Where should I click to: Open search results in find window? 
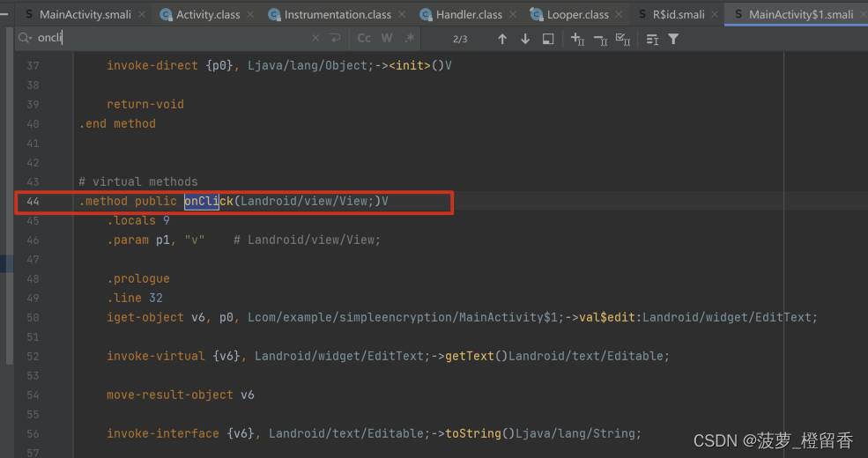[x=548, y=39]
